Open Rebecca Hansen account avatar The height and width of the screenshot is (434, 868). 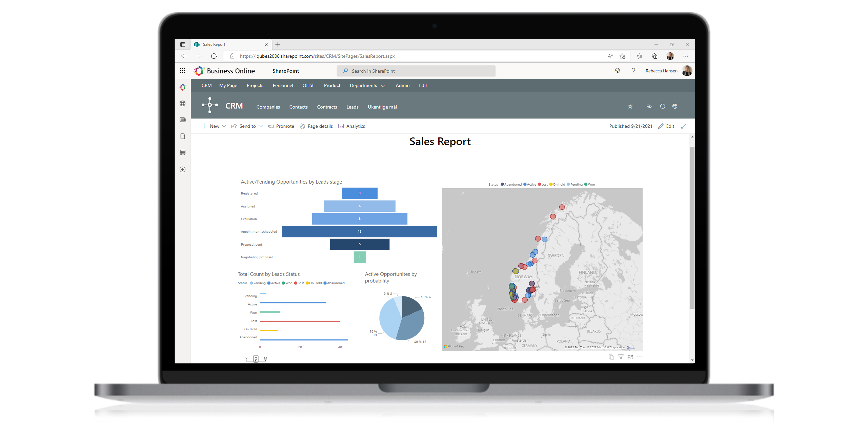[687, 71]
